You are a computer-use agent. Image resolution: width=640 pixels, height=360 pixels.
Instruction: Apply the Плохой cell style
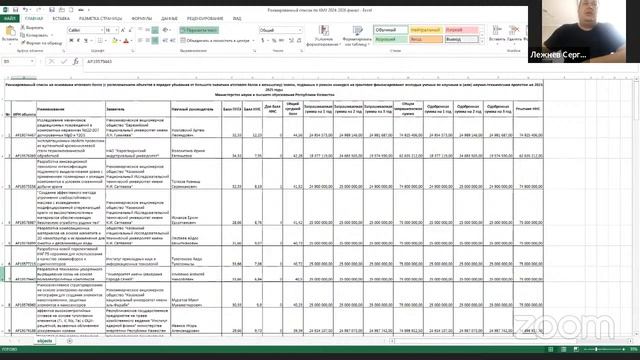click(x=461, y=30)
